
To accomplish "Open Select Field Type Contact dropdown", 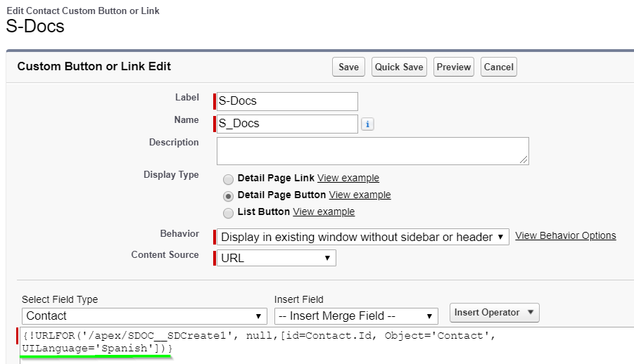I will pos(144,316).
